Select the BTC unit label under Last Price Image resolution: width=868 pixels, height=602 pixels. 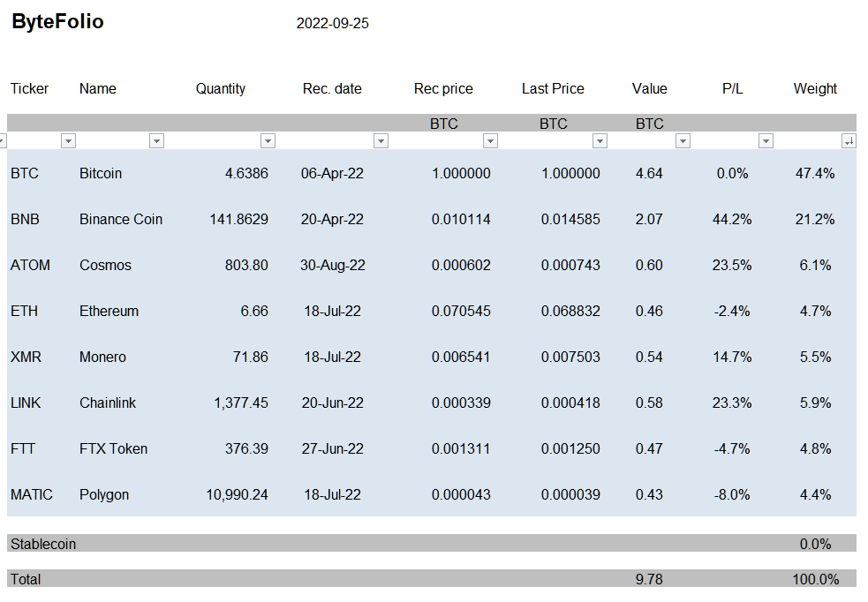pos(554,124)
